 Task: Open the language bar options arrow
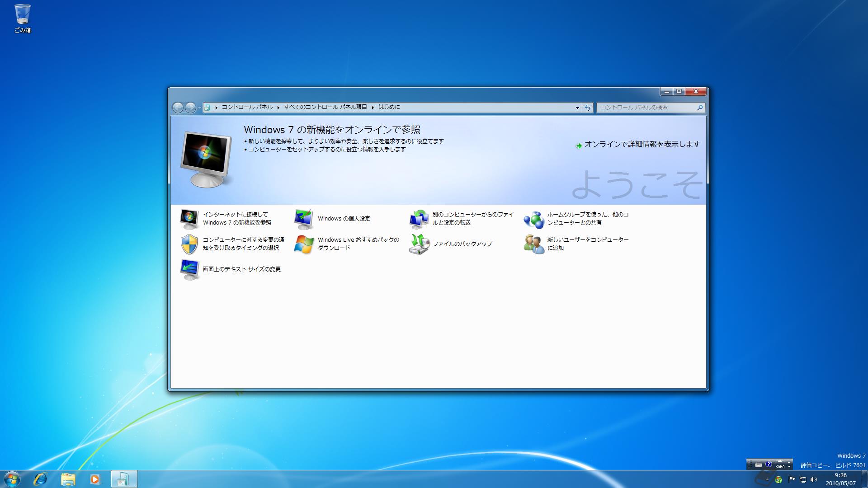coord(789,467)
